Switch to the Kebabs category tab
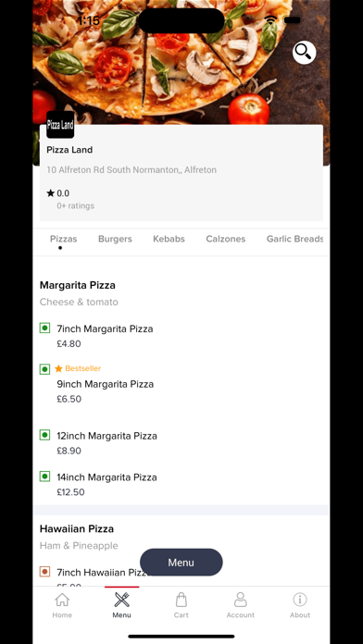Viewport: 363px width, 644px height. [169, 239]
